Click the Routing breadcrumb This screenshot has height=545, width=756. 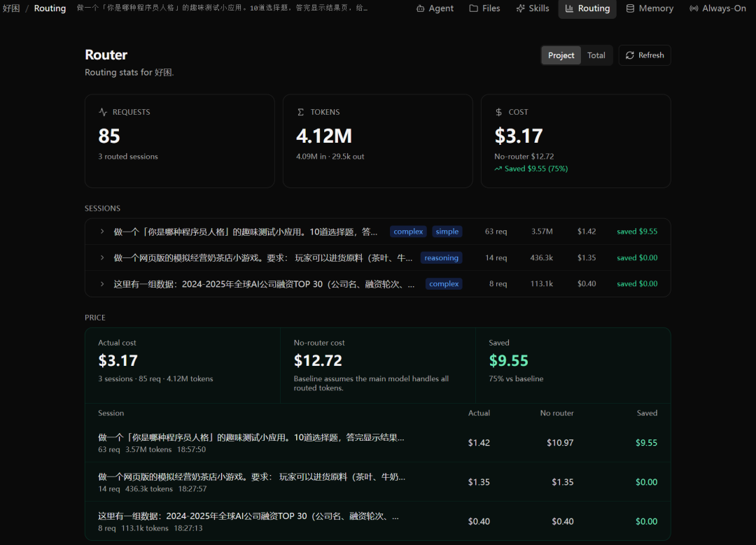[50, 8]
